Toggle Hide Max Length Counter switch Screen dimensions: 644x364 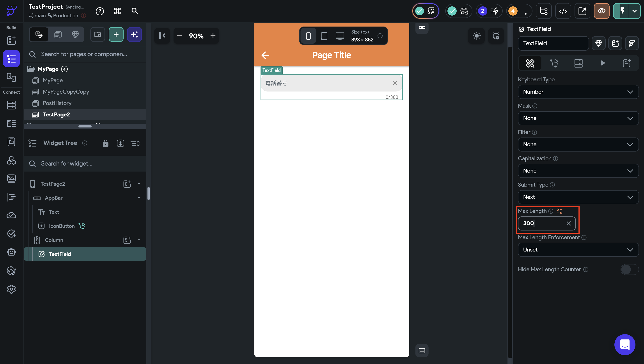click(629, 269)
